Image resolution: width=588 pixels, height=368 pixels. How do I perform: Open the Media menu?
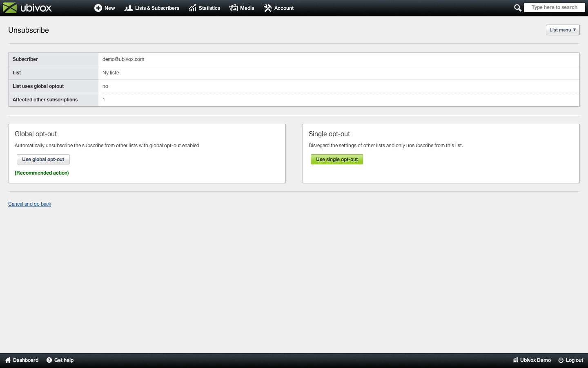pos(242,8)
